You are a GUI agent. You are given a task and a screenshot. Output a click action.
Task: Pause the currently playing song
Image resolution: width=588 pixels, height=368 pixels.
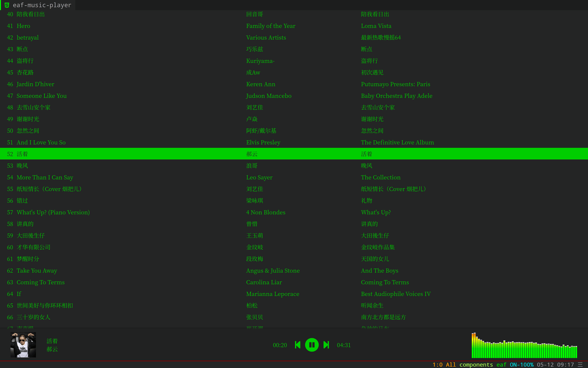pos(312,345)
